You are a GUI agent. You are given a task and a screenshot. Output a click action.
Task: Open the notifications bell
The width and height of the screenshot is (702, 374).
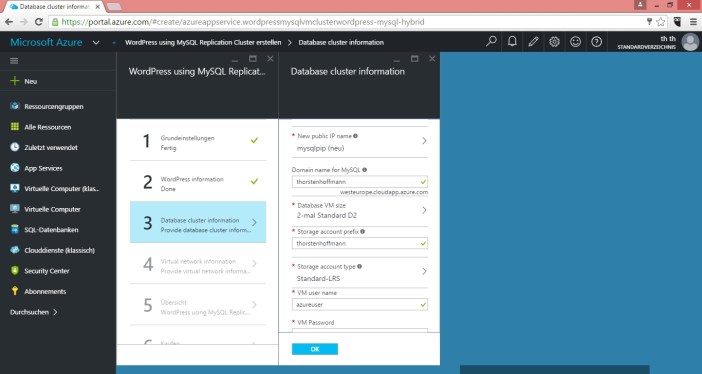(512, 42)
